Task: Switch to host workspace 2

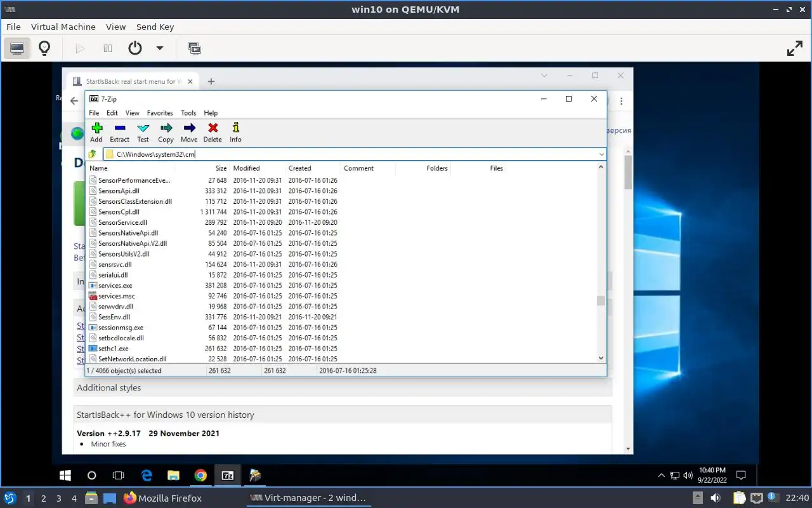Action: (x=44, y=498)
